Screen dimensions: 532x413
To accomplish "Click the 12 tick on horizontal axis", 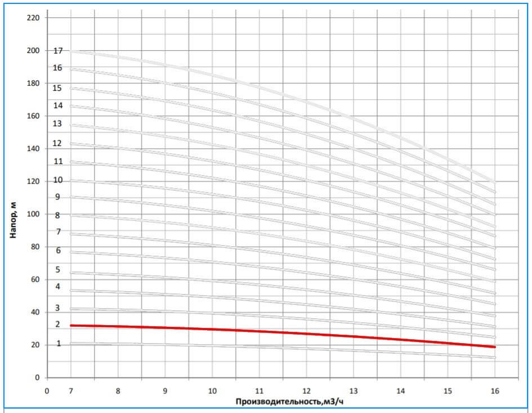I will click(x=306, y=390).
